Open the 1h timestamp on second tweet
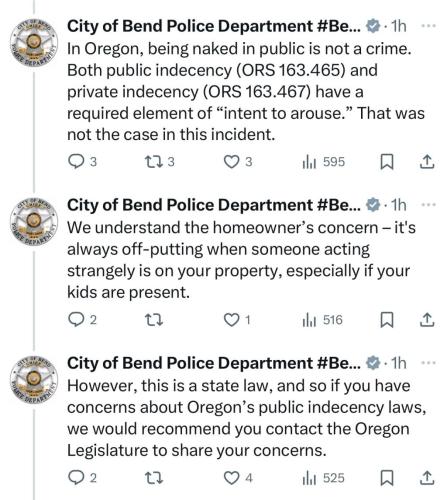Viewport: 447px width, 500px height. (398, 205)
